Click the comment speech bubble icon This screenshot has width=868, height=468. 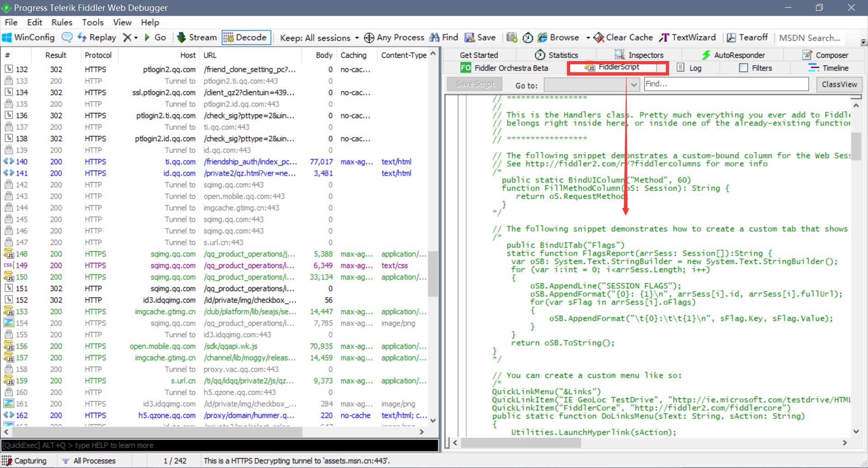point(67,38)
